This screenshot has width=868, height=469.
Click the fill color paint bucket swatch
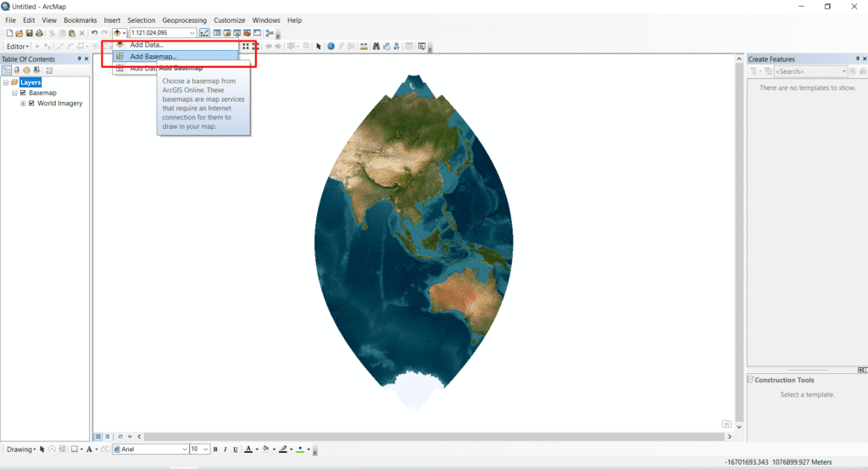(265, 449)
